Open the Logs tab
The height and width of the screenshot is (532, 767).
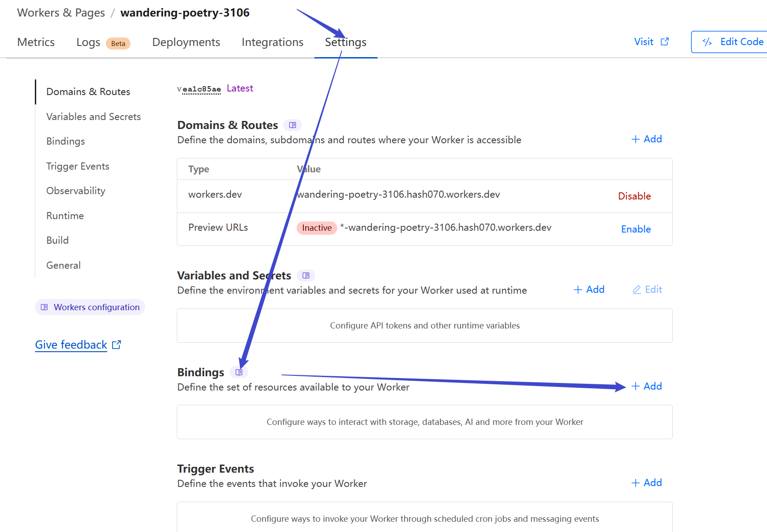tap(88, 42)
